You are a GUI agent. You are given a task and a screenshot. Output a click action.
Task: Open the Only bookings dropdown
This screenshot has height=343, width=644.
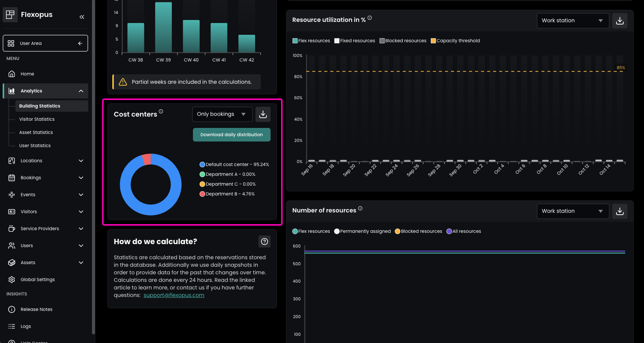pyautogui.click(x=222, y=114)
